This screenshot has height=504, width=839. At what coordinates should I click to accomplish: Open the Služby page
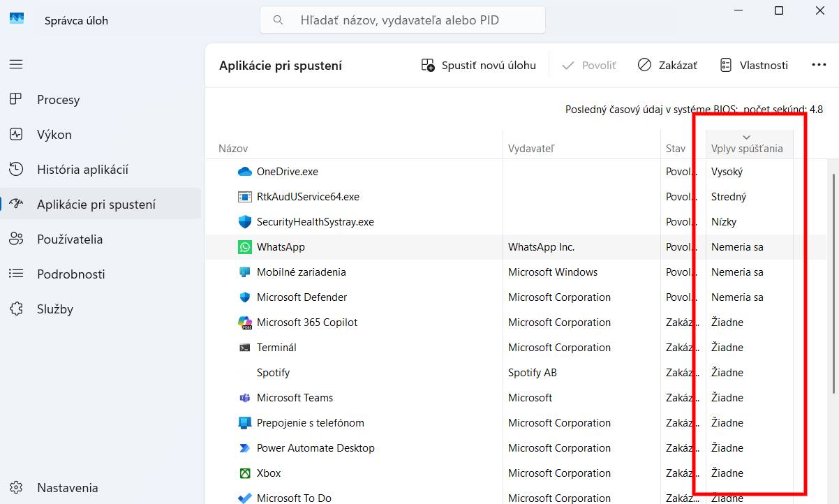[101, 309]
